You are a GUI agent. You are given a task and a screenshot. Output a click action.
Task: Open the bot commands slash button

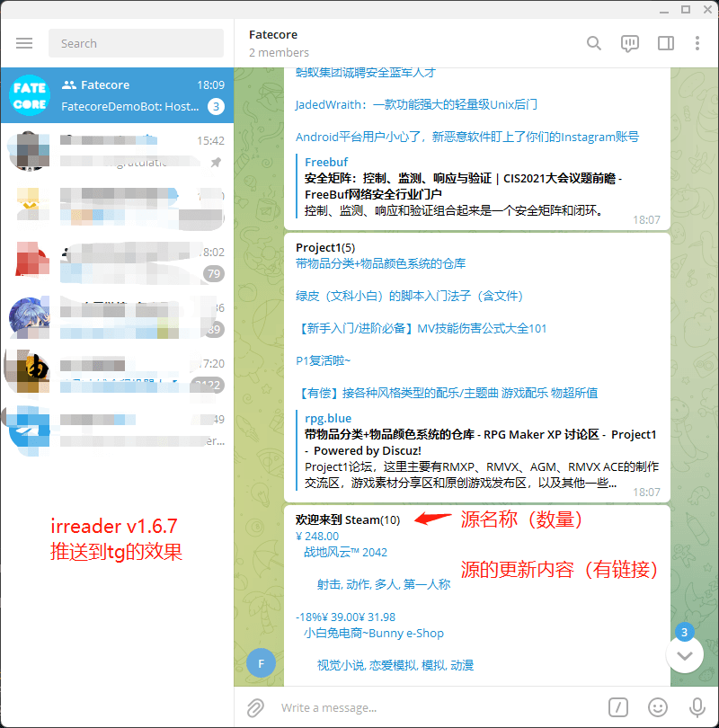pos(617,707)
